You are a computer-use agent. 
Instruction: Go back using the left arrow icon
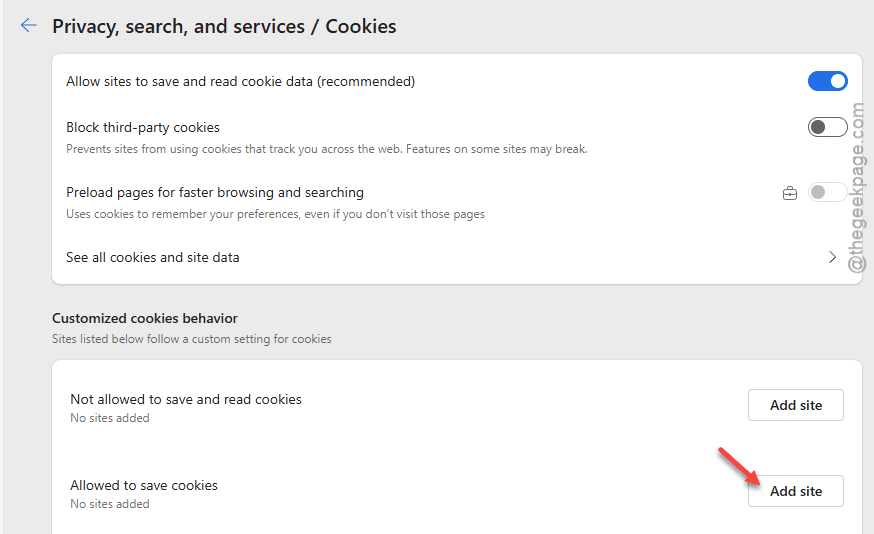[x=28, y=25]
